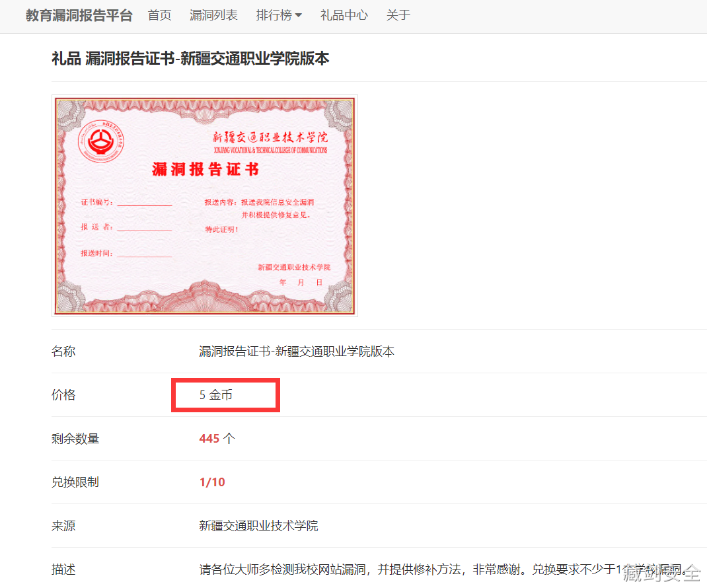Open the 礼品中心 nav item
Viewport: 707px width, 588px height.
[x=344, y=15]
